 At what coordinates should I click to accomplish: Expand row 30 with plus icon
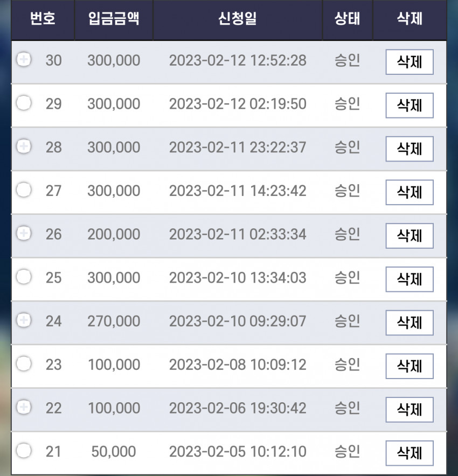coord(24,59)
